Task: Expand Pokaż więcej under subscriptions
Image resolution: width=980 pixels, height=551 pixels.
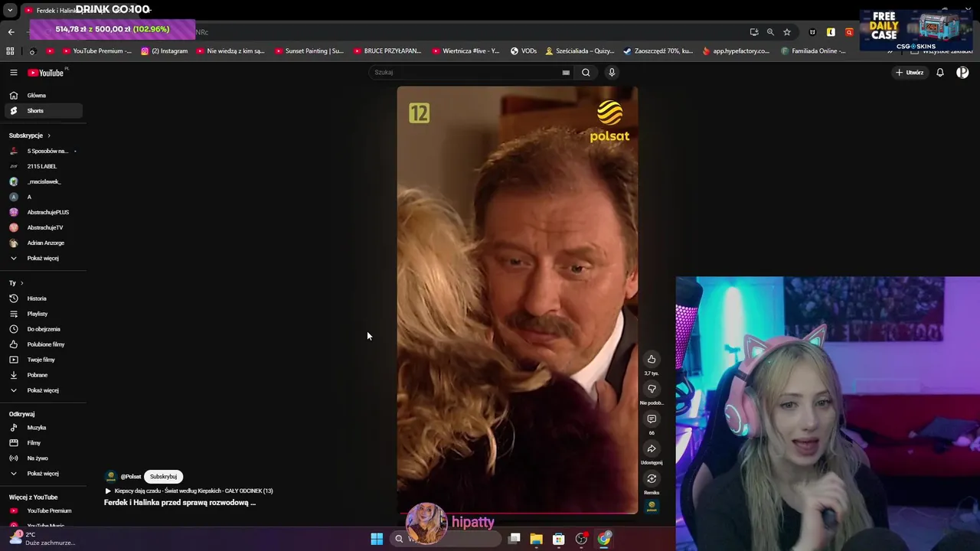Action: point(43,258)
